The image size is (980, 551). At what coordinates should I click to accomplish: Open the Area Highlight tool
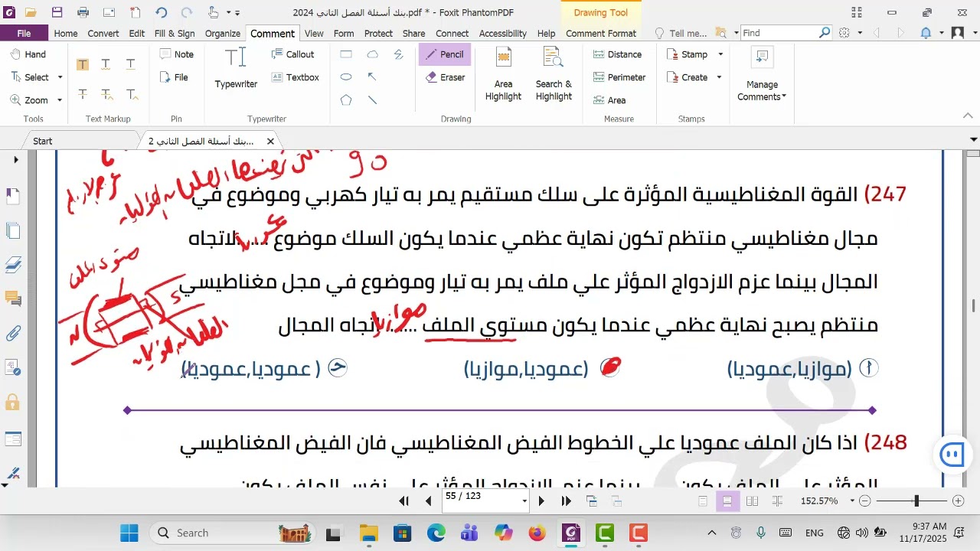[503, 73]
